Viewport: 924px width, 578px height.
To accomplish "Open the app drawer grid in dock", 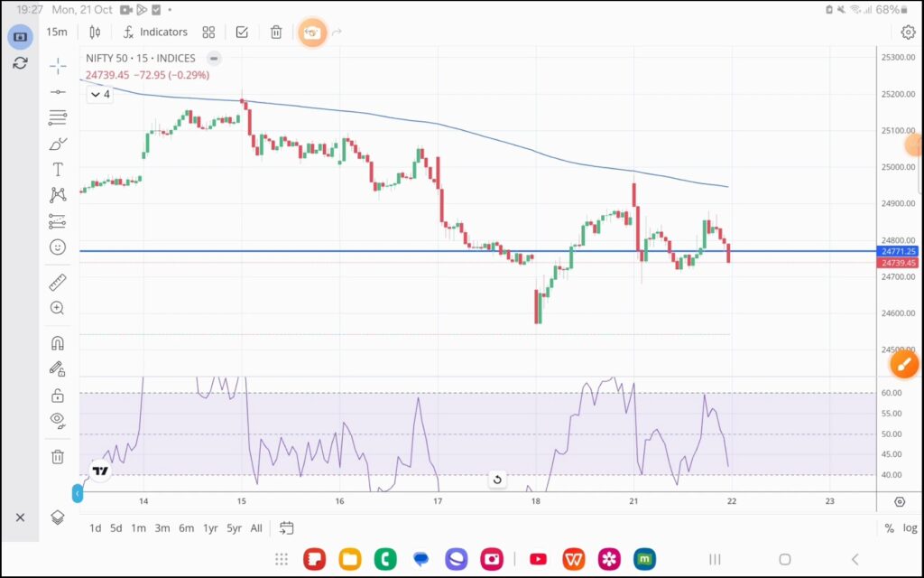I will (x=282, y=558).
